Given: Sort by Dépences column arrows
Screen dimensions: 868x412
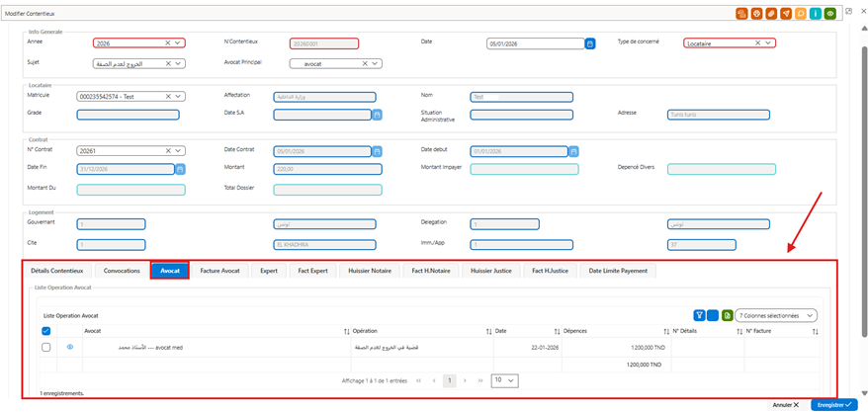Looking at the screenshot, I should [666, 331].
